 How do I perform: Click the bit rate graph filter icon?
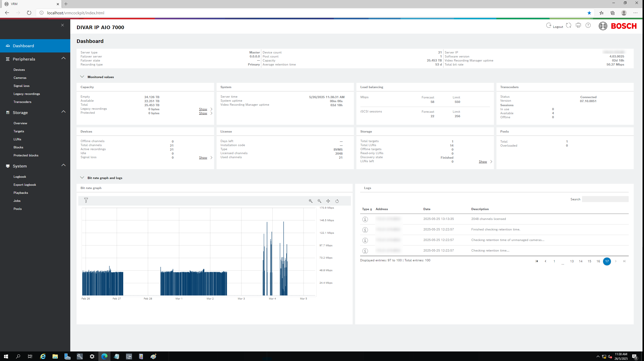pyautogui.click(x=86, y=200)
